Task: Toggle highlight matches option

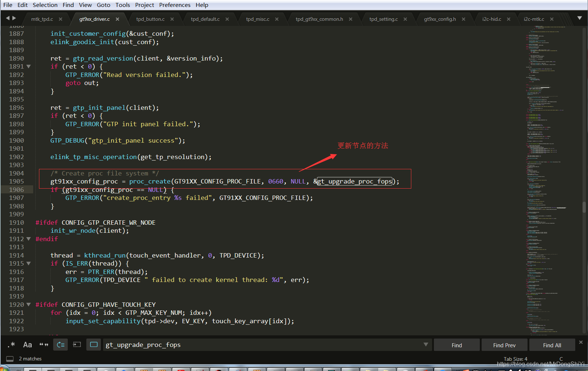Action: click(94, 345)
